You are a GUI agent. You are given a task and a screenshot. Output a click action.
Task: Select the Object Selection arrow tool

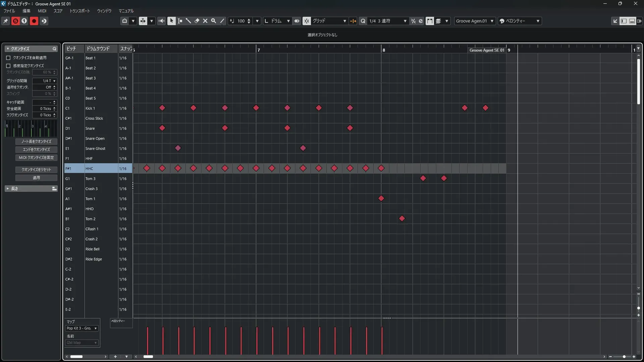pyautogui.click(x=171, y=21)
